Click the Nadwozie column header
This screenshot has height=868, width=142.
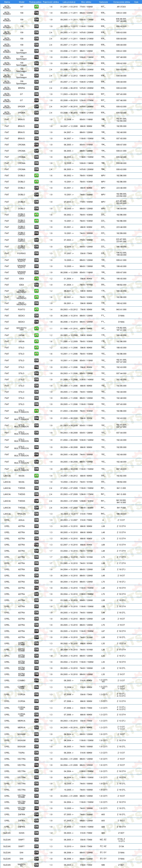click(103, 2)
